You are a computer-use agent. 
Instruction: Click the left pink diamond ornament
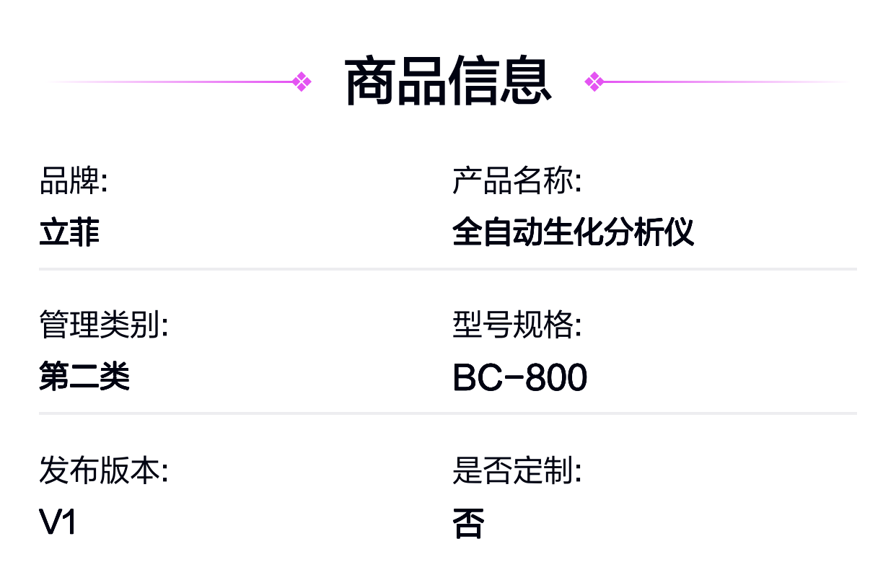[302, 82]
